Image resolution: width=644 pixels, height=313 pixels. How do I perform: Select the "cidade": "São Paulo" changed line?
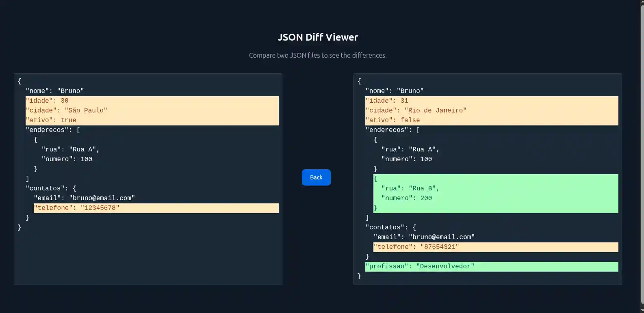[67, 110]
